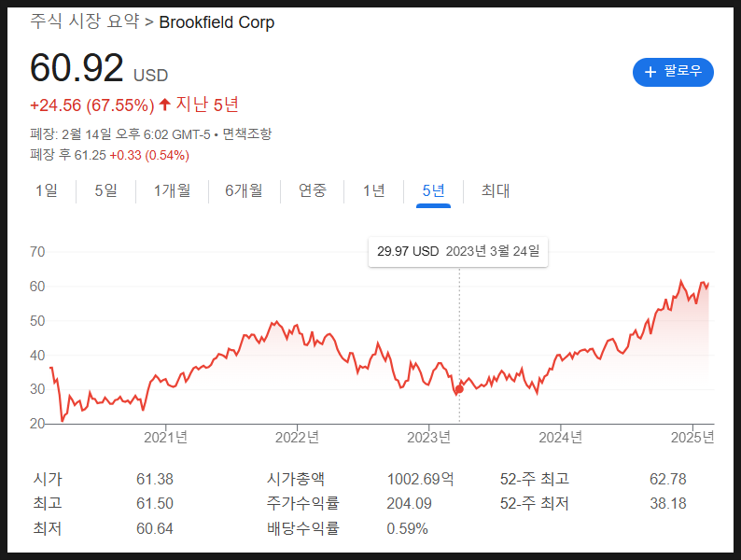Viewport: 741px width, 560px height.
Task: Click the 70 y-axis label
Action: 37,252
